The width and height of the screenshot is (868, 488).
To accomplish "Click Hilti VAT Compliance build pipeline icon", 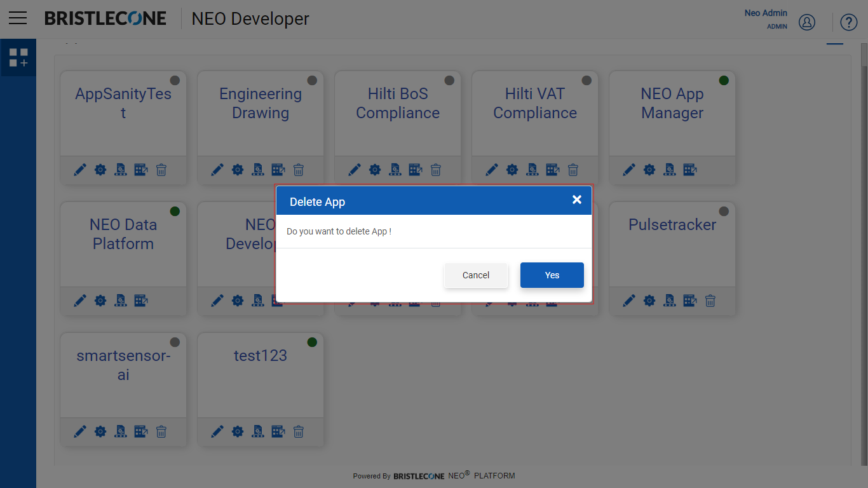I will coord(532,170).
